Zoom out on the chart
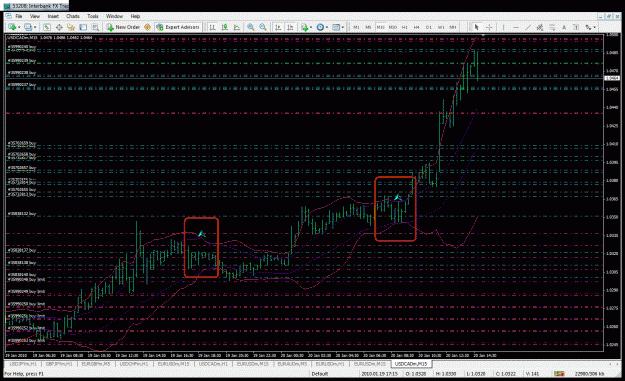This screenshot has width=625, height=381. 263,27
